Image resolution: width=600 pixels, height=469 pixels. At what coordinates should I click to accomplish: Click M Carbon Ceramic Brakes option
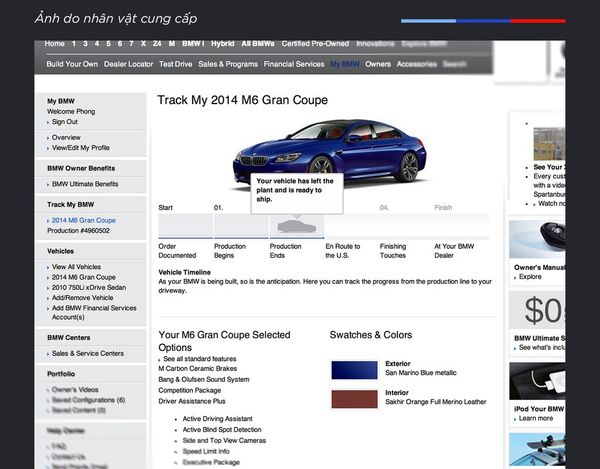pos(197,369)
